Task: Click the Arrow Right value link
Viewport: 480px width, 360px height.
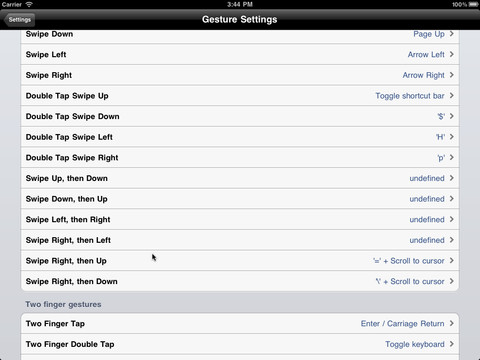Action: [x=423, y=75]
